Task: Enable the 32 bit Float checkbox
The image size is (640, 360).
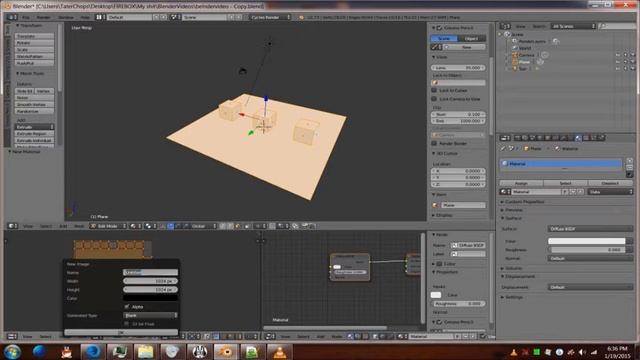Action: pos(127,324)
